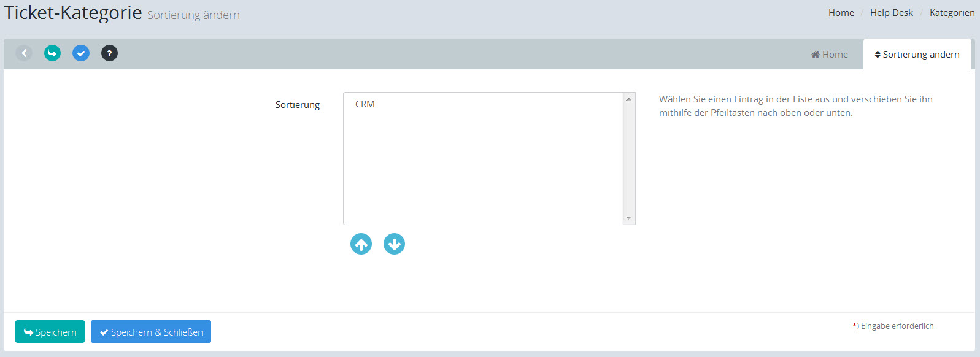The image size is (980, 357).
Task: Navigate to Kategorien breadcrumb link
Action: pos(952,13)
